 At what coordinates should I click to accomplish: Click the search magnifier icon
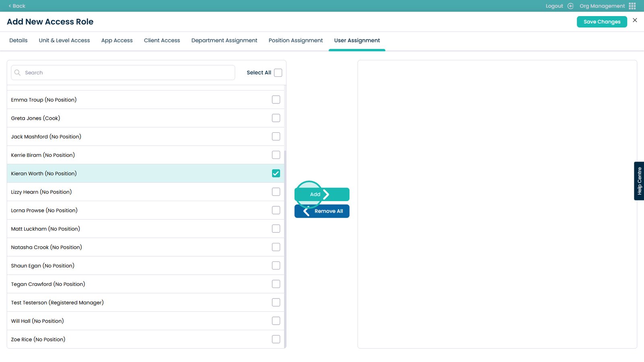click(17, 73)
